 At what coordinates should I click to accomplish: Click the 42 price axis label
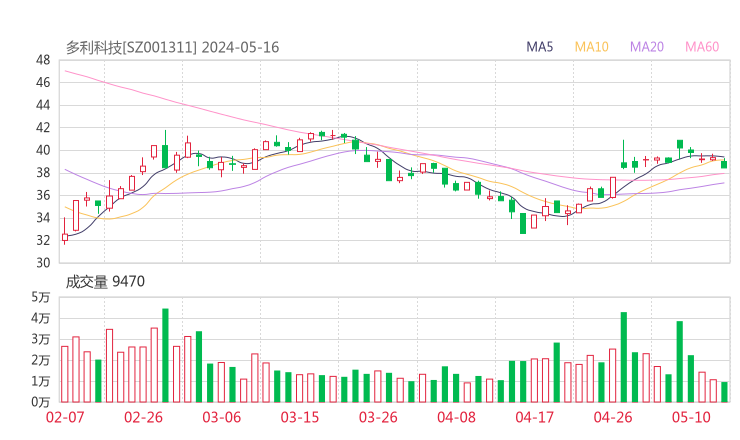(43, 127)
